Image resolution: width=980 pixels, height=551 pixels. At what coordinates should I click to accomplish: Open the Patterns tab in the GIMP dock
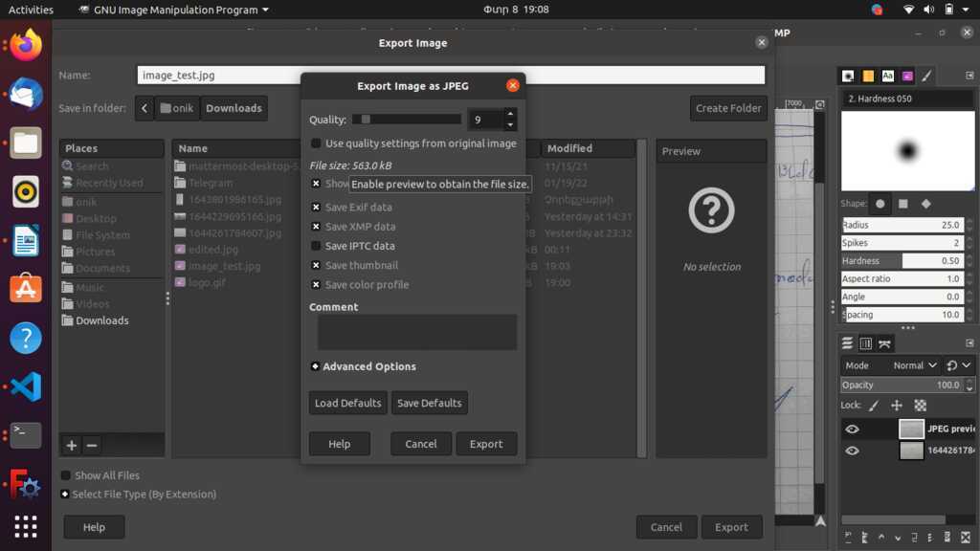tap(868, 77)
